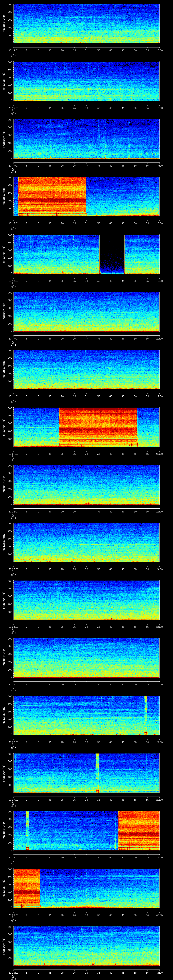Viewport: 173px width, 980px height.
Task: Click Frequency (Hz) axis label of 23:21:00 panel
Action: [4, 427]
